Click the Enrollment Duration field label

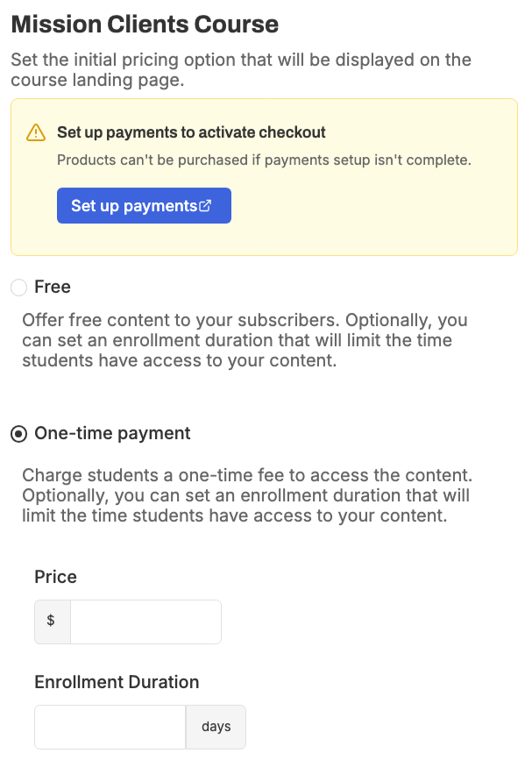[117, 682]
